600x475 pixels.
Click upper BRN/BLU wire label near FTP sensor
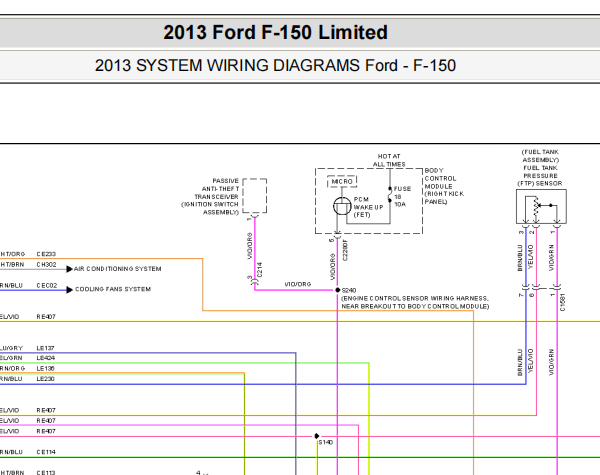coord(520,258)
